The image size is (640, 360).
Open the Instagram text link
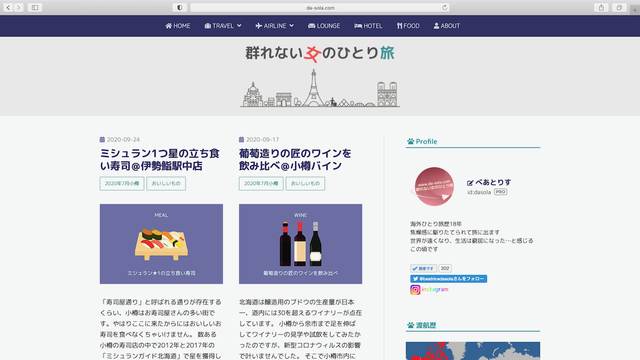(435, 289)
